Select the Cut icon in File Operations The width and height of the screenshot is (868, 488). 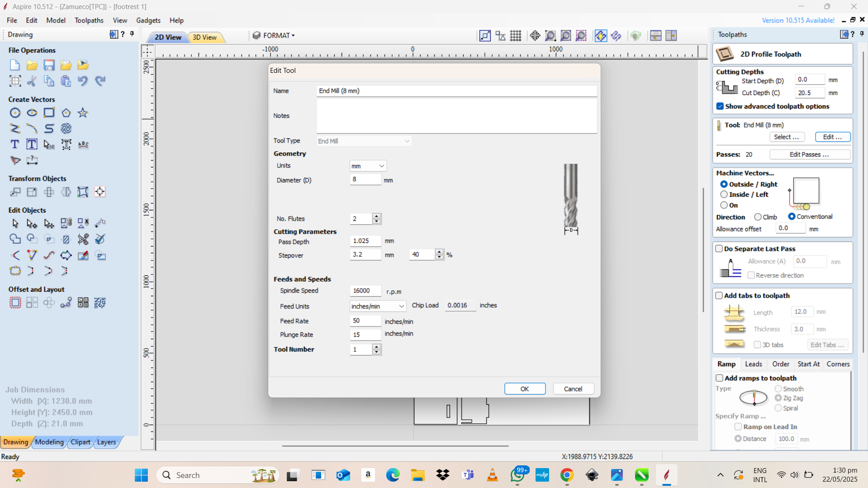click(32, 81)
